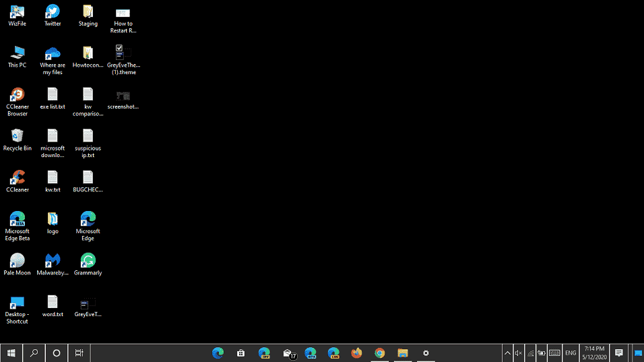Open the Wi-Fi network tray icon

[531, 353]
